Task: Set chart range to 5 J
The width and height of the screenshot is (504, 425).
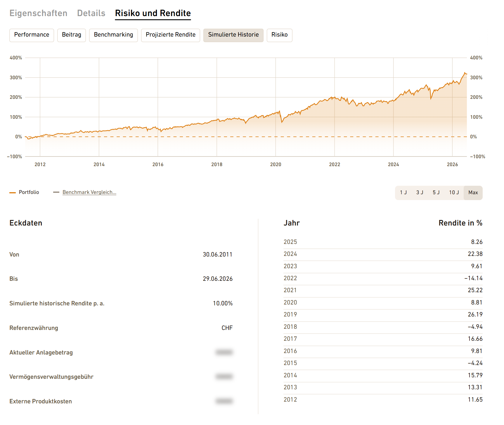Action: coord(436,192)
